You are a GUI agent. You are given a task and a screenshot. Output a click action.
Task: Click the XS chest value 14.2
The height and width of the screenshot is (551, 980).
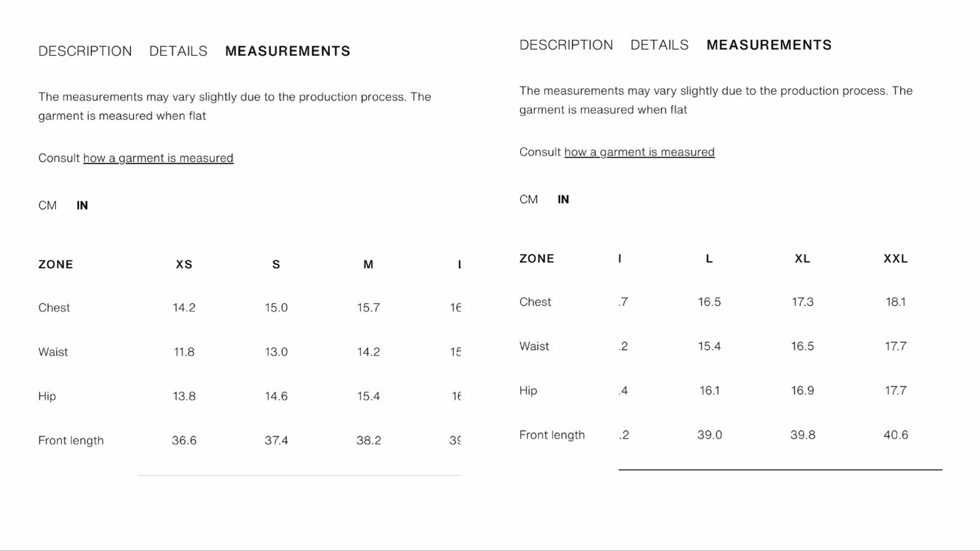point(184,307)
